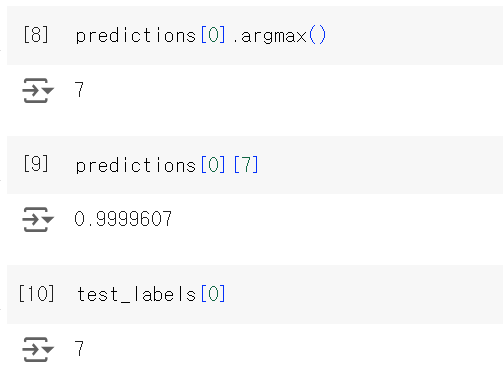Place cursor on the [0] index in test_labels cell
The image size is (503, 378).
(x=213, y=293)
